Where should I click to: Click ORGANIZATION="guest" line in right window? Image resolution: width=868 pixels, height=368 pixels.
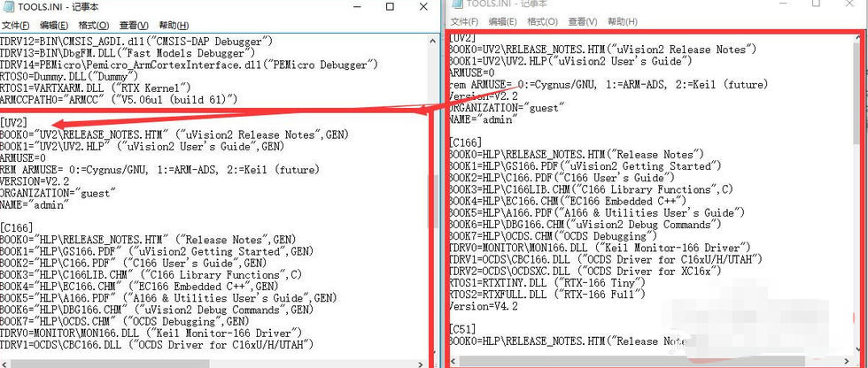507,108
